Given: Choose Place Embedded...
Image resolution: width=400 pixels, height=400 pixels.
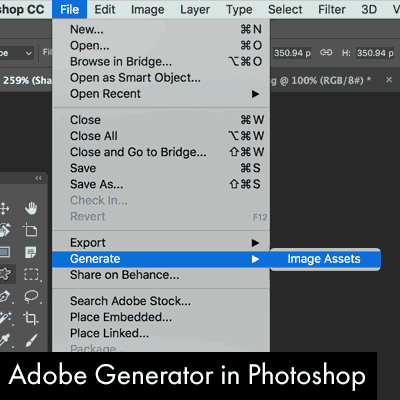Looking at the screenshot, I should point(161,317).
